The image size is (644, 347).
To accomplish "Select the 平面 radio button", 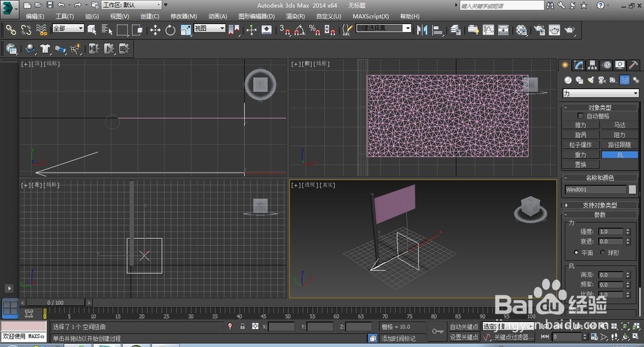I will click(576, 252).
